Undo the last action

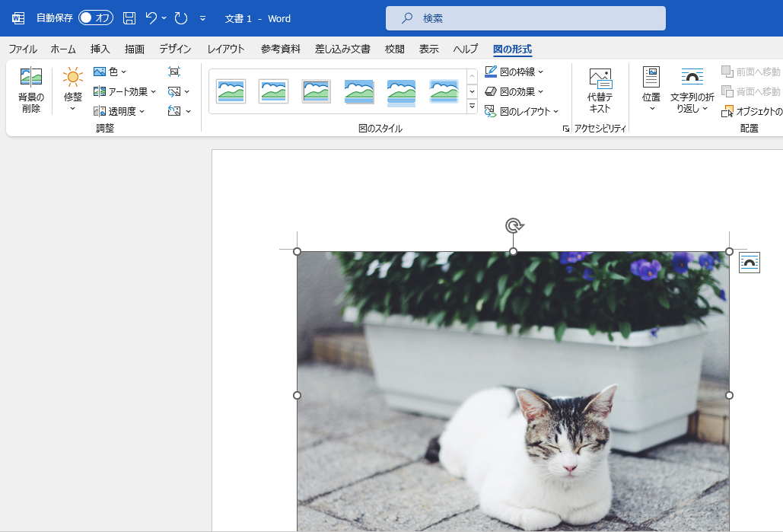pyautogui.click(x=151, y=18)
